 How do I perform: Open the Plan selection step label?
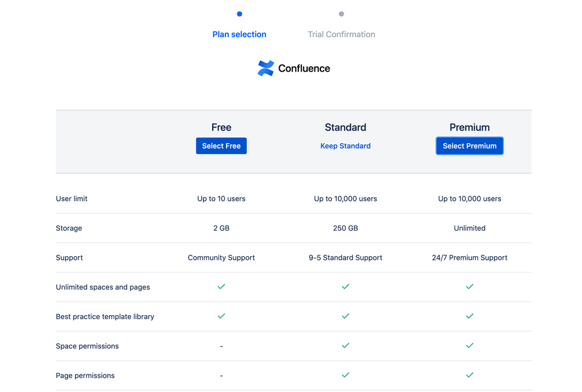[239, 34]
